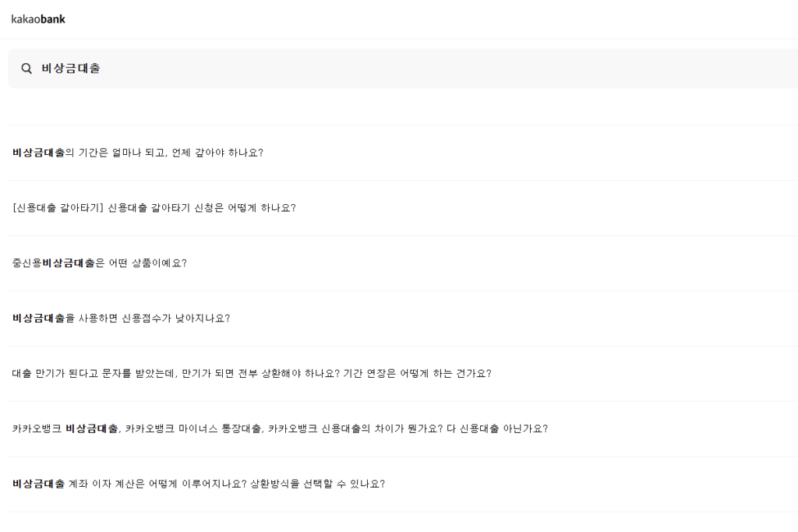This screenshot has height=532, width=798.
Task: Click the bracketed [신용대출 갈아타기] label
Action: pos(58,207)
